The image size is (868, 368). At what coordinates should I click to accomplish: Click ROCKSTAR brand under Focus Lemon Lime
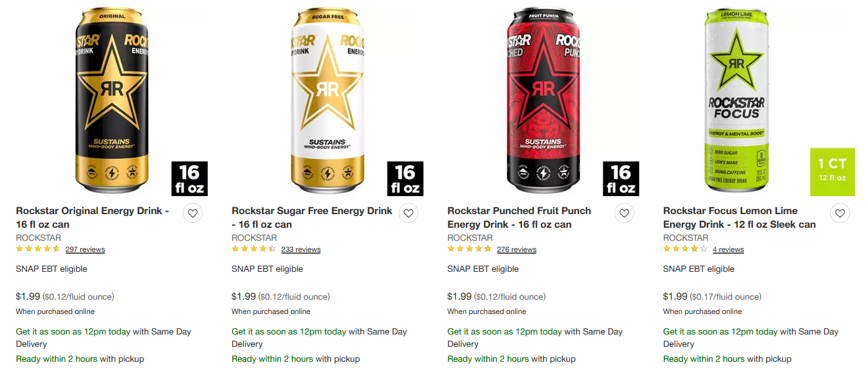(686, 238)
